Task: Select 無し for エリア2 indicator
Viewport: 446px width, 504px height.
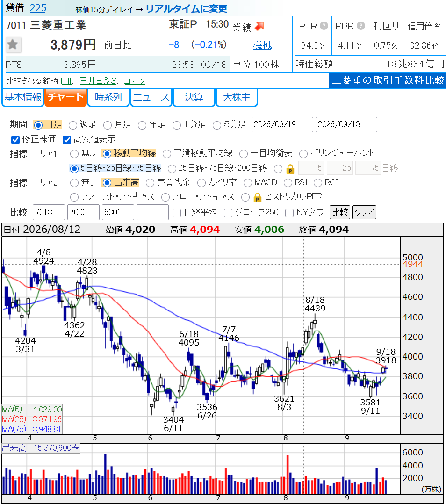Action: (x=74, y=183)
